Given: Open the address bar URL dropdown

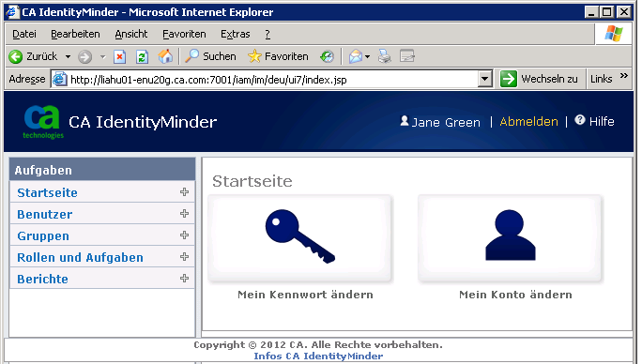Looking at the screenshot, I should click(x=484, y=79).
